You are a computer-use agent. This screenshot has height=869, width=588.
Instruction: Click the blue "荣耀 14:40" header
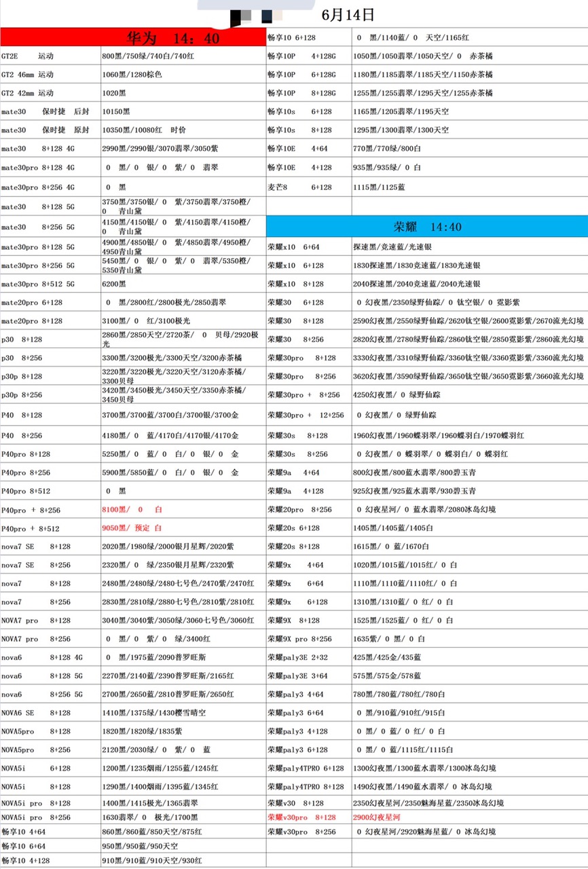coord(427,226)
